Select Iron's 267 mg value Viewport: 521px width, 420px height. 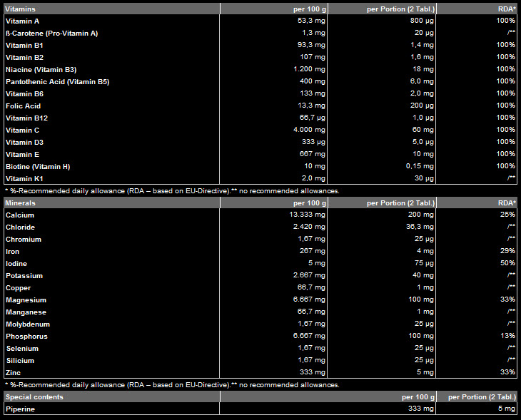(313, 251)
